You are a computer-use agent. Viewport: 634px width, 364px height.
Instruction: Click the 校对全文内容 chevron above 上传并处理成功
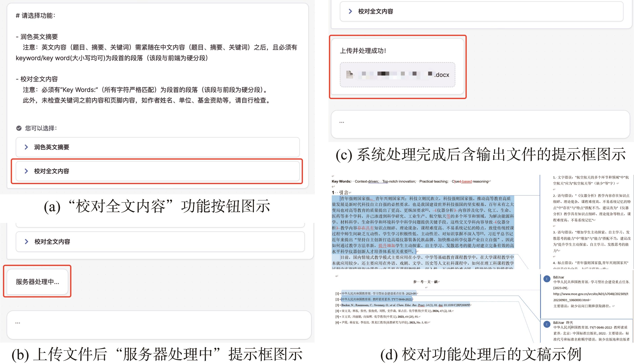[x=350, y=11]
